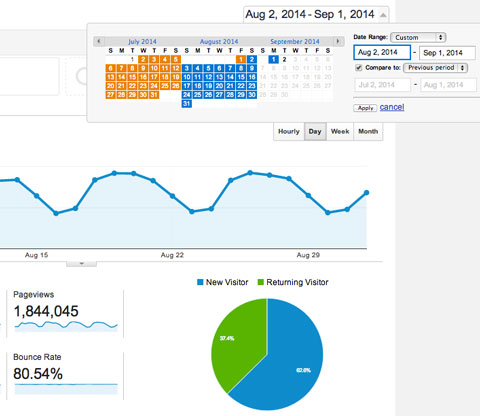Click the Apply button
The image size is (480, 416).
click(x=365, y=108)
